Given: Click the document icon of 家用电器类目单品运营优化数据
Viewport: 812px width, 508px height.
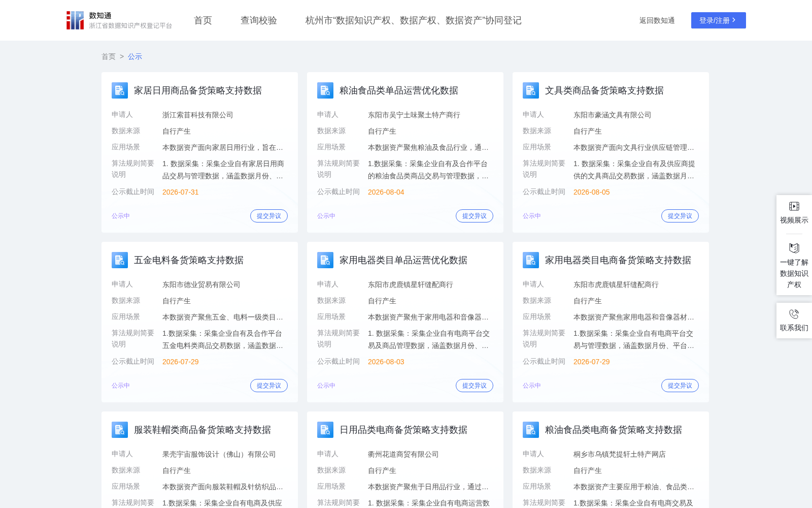Looking at the screenshot, I should point(325,260).
